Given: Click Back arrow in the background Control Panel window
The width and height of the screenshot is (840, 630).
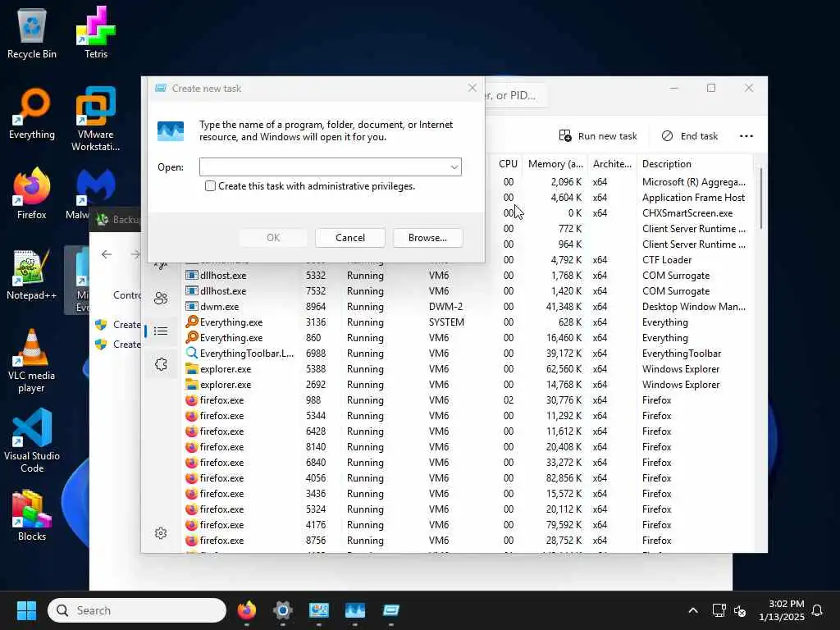Looking at the screenshot, I should click(x=107, y=254).
